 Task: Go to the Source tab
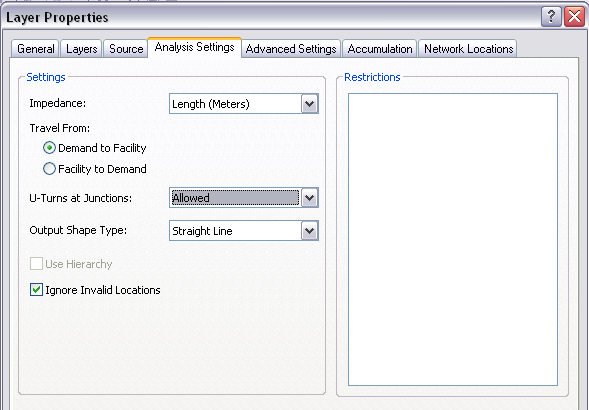coord(125,49)
